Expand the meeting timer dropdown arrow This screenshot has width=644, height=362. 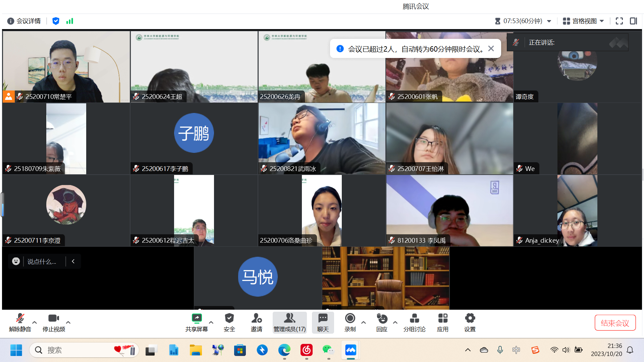coord(549,21)
